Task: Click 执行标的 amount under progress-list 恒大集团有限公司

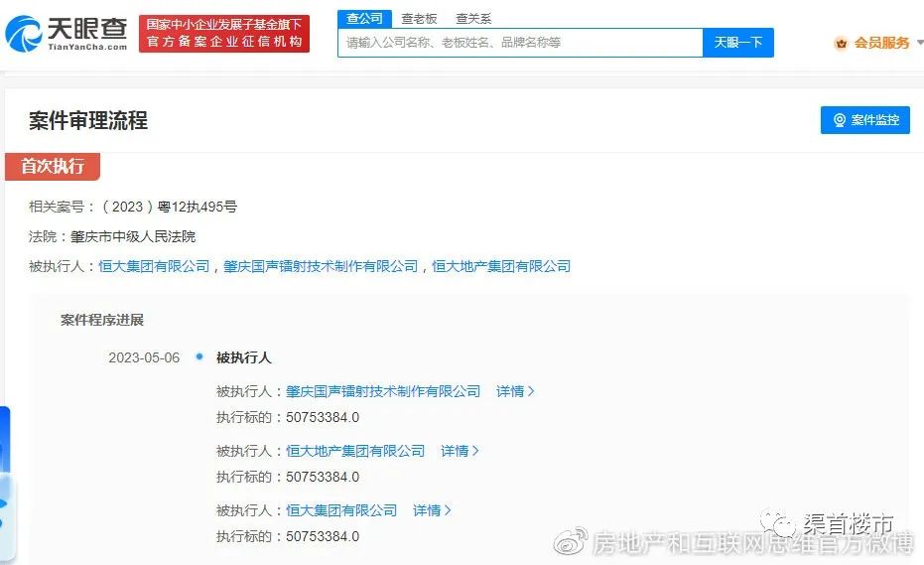Action: click(323, 536)
